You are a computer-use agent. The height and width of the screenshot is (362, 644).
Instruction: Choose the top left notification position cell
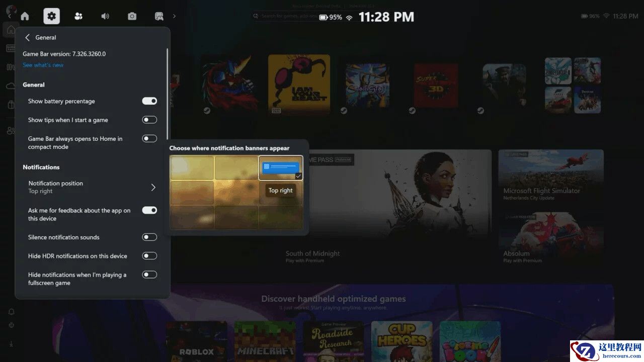[x=192, y=168]
